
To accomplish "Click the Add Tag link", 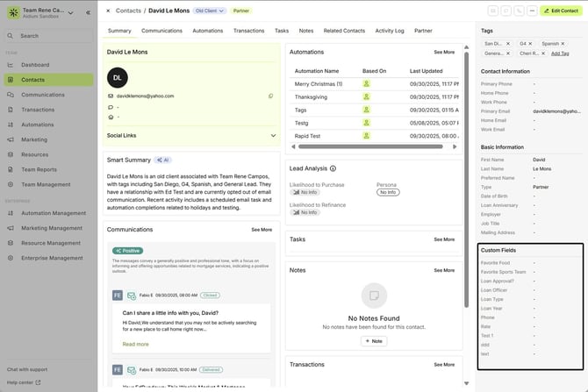I will coord(559,53).
